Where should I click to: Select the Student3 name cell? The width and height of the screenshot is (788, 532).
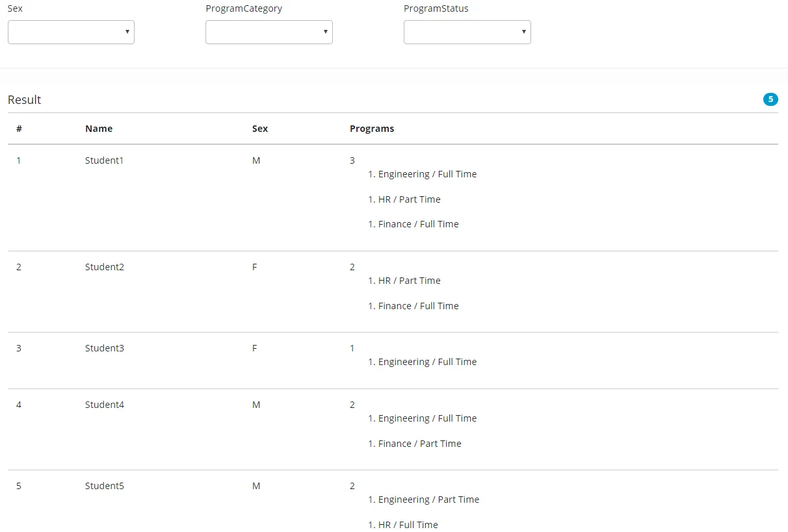(x=104, y=348)
